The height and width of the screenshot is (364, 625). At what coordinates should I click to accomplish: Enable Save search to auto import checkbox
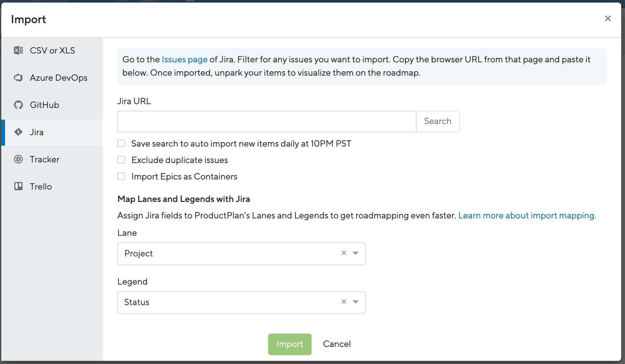tap(121, 143)
